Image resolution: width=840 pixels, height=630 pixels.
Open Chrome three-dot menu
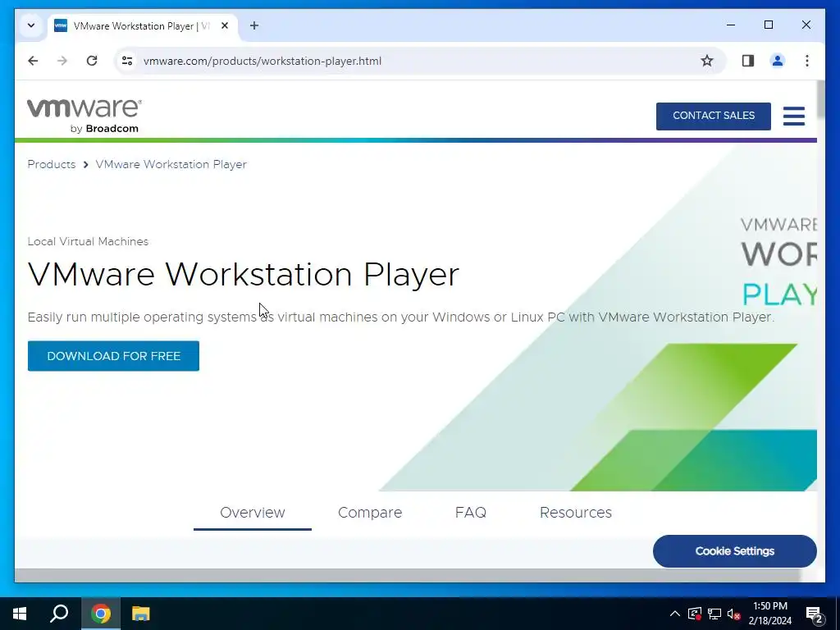point(807,61)
